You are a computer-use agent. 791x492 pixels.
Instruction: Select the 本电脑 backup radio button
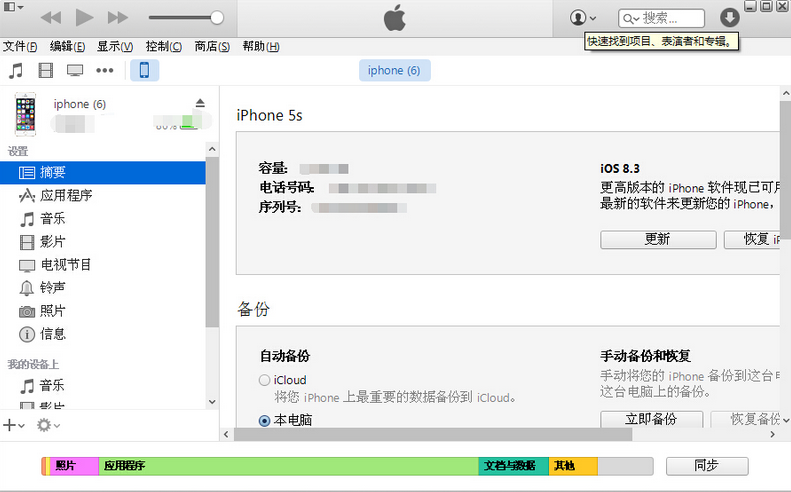click(x=264, y=420)
